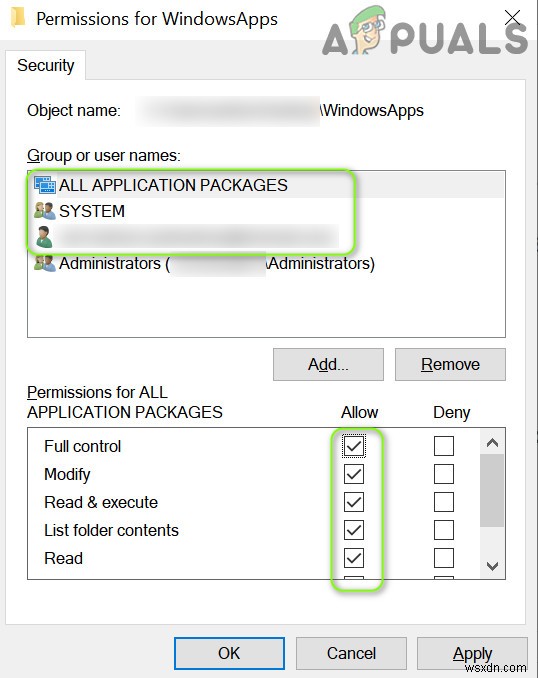Click the Remove button

450,364
